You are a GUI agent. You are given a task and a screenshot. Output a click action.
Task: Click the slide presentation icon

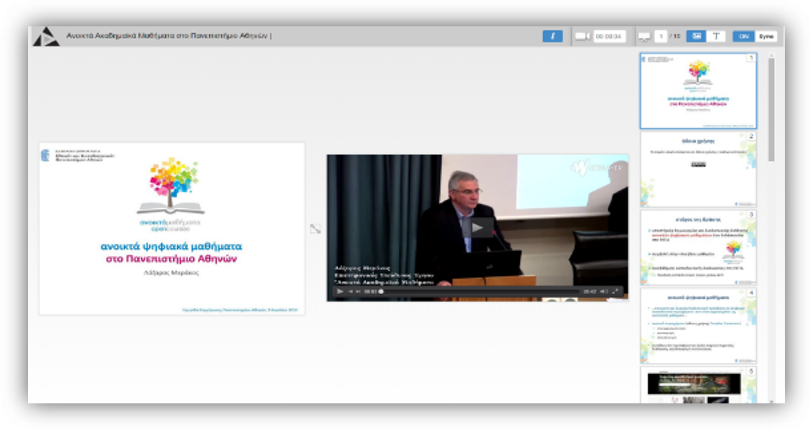(644, 36)
